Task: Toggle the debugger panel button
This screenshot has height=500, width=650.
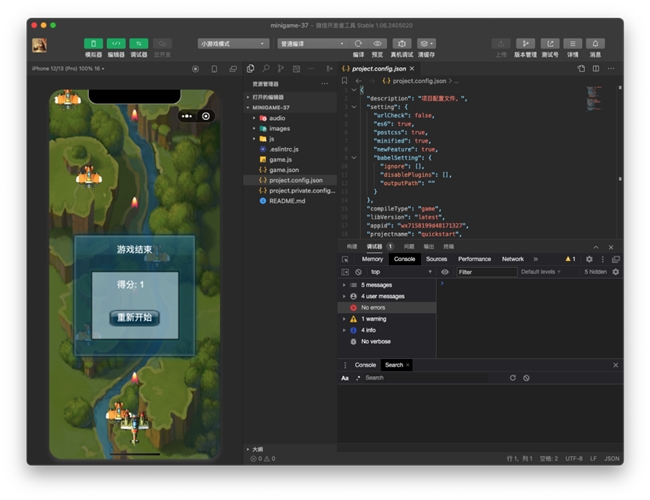Action: [138, 44]
